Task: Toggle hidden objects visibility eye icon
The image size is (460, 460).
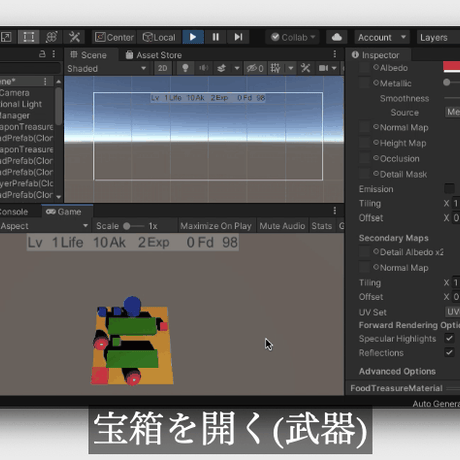Action: [255, 69]
